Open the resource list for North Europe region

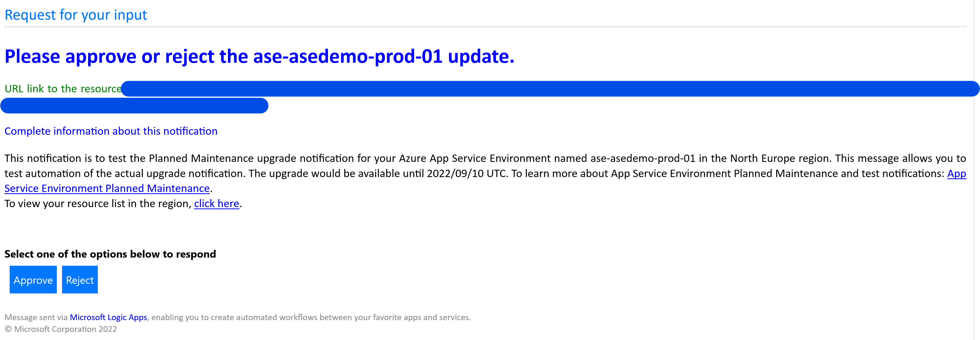(x=216, y=203)
